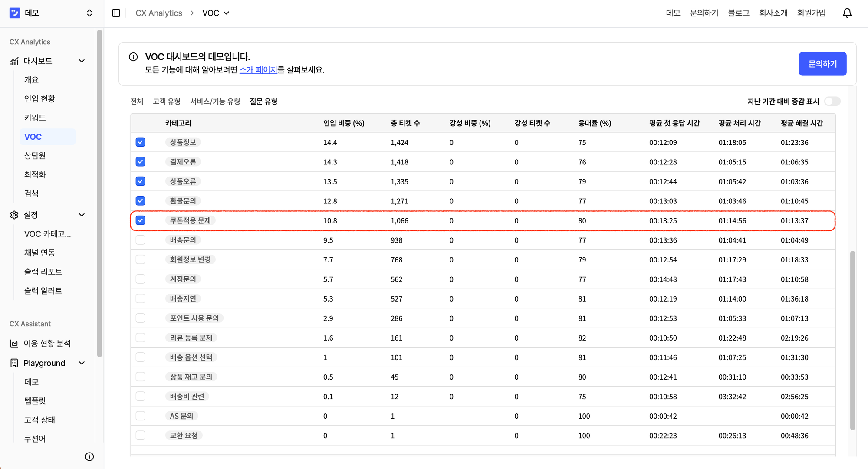Viewport: 868px width, 469px height.
Task: Click the info icon at sidebar bottom
Action: (x=89, y=456)
